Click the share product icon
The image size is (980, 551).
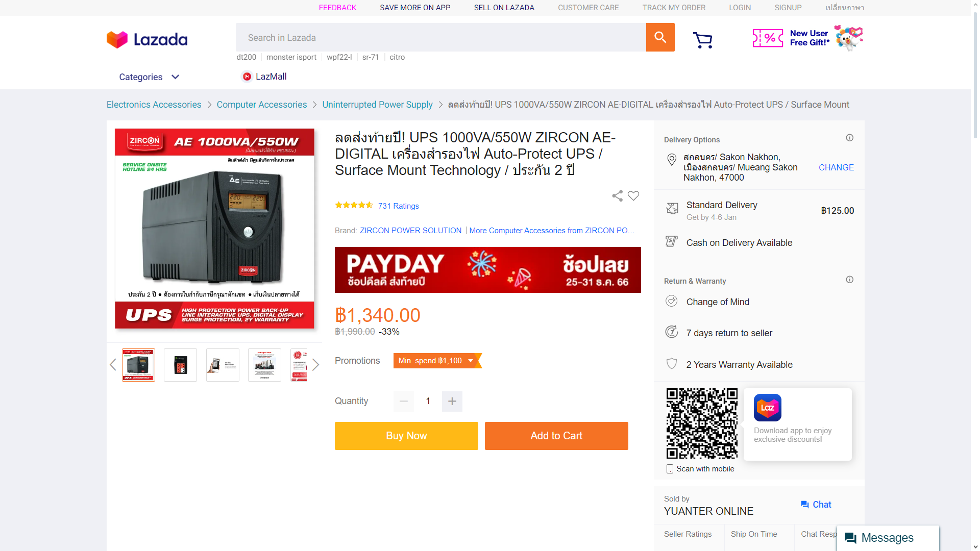(x=617, y=196)
